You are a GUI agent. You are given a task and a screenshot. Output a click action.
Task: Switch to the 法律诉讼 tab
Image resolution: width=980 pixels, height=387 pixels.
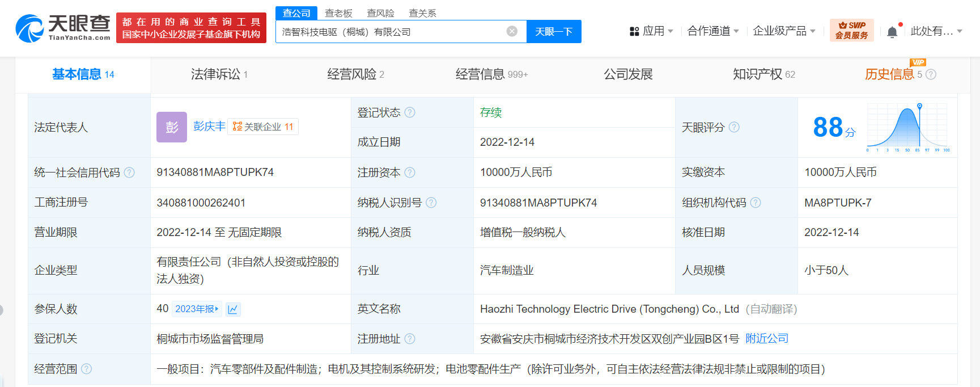coord(219,74)
